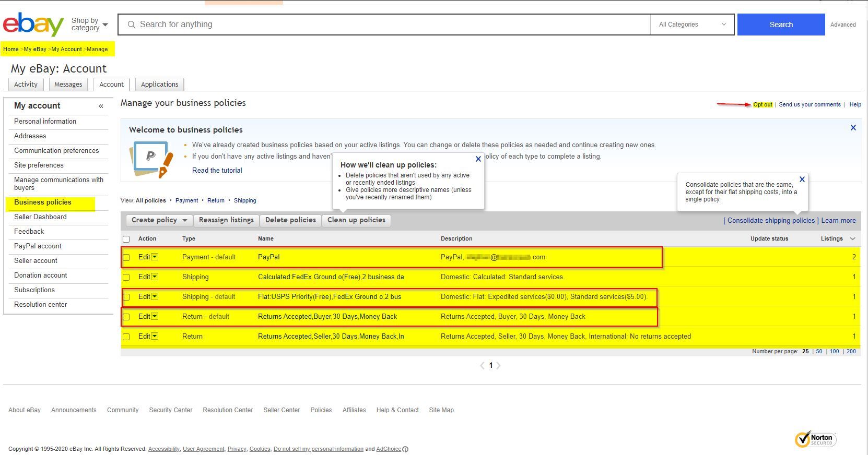Tick the select-all policies checkbox

pos(126,239)
